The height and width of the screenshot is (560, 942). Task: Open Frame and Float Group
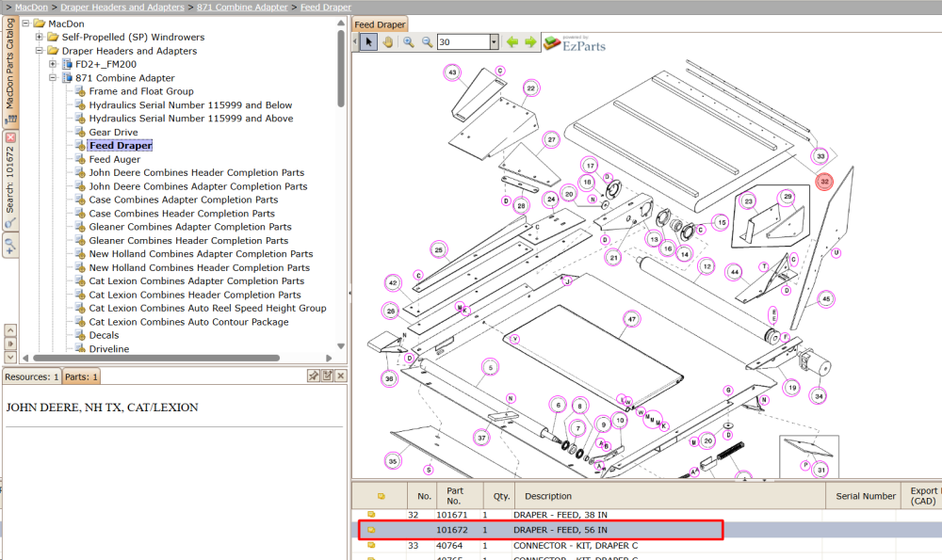(x=141, y=91)
